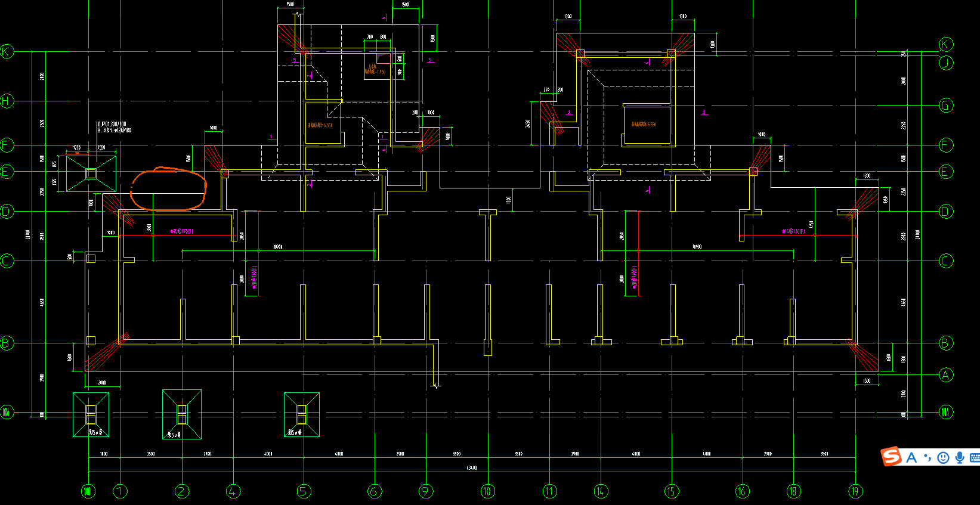This screenshot has width=980, height=505.
Task: Activate the Sogou voice input microphone
Action: pyautogui.click(x=960, y=457)
